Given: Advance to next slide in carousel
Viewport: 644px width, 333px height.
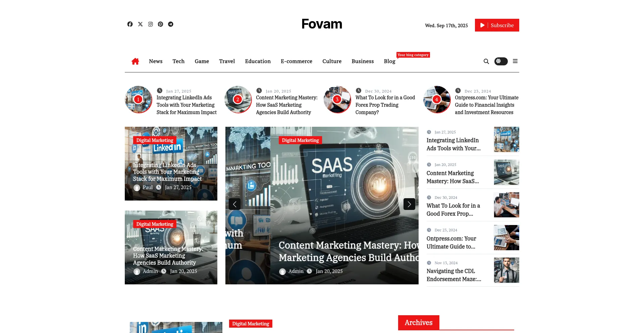Looking at the screenshot, I should click(x=409, y=204).
